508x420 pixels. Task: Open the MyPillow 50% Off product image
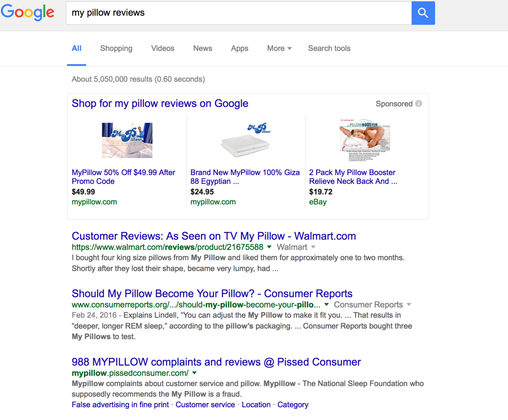point(127,140)
